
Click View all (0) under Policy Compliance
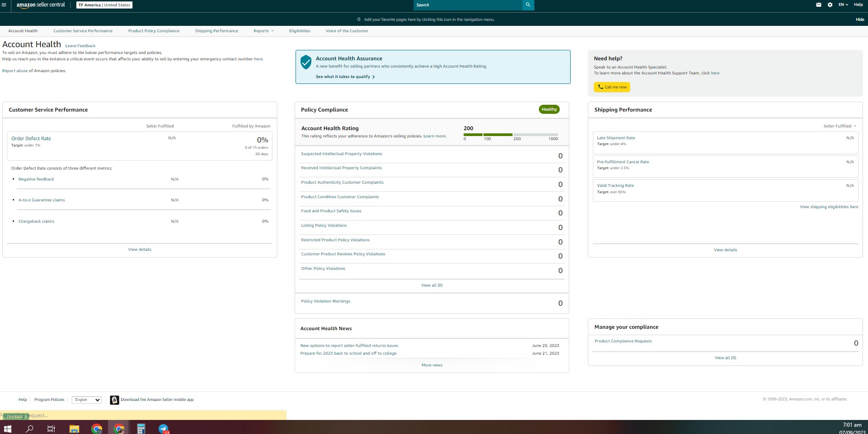(x=432, y=285)
